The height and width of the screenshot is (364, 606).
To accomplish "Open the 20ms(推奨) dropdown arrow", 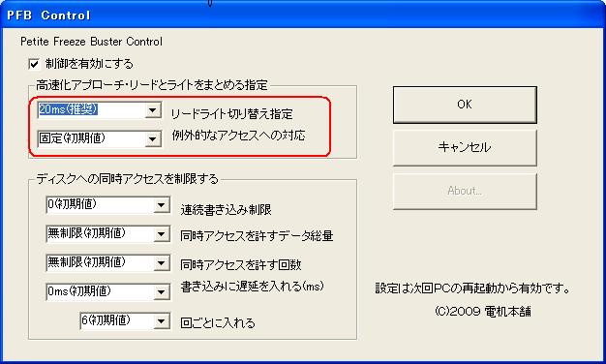I will click(x=153, y=110).
